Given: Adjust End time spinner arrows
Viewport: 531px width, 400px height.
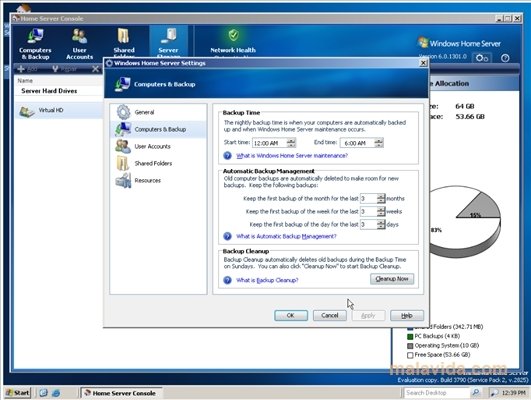Looking at the screenshot, I should click(379, 143).
